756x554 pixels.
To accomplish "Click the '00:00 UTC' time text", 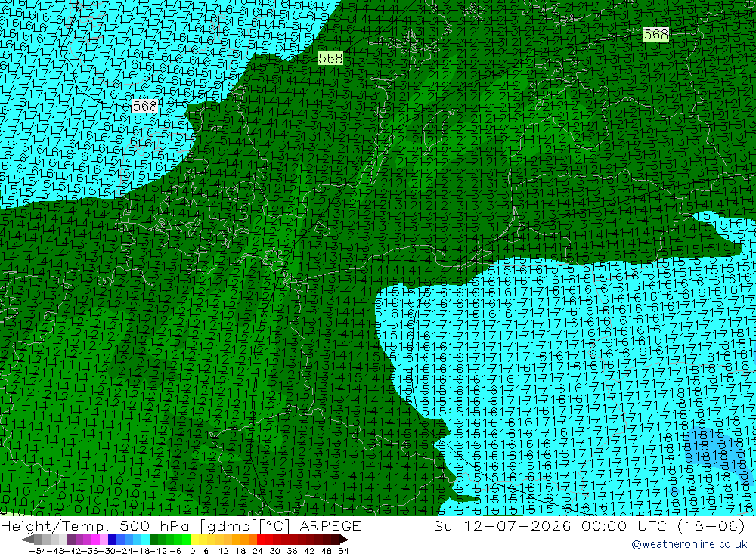I will click(624, 525).
